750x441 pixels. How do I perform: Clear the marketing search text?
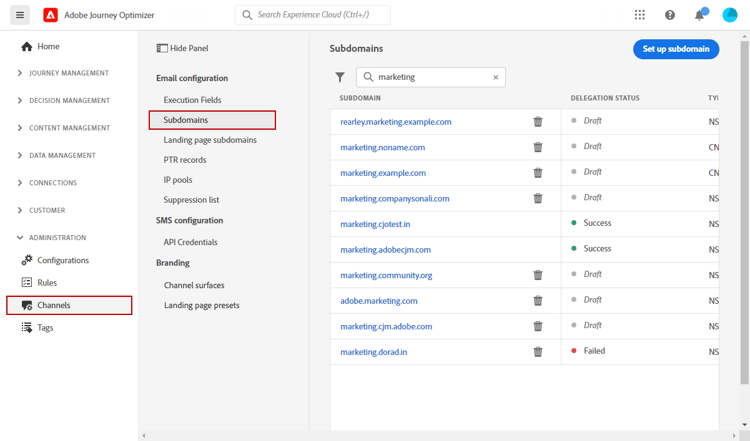pyautogui.click(x=495, y=77)
